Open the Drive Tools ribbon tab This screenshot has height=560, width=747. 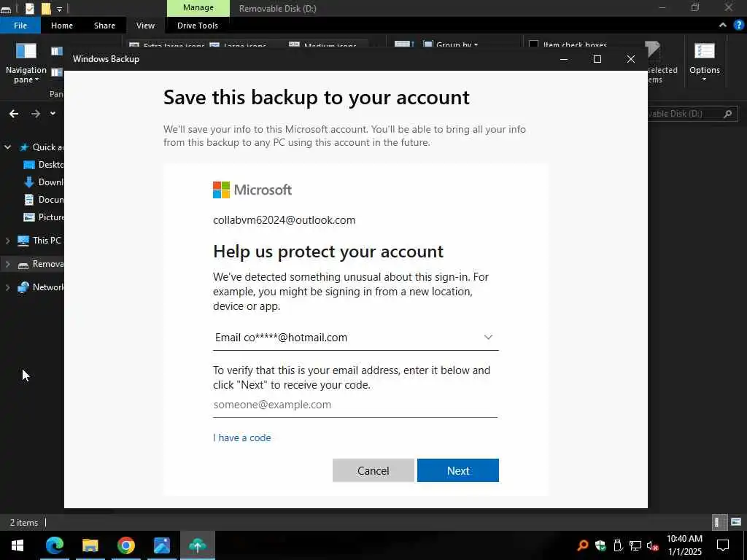pos(197,26)
